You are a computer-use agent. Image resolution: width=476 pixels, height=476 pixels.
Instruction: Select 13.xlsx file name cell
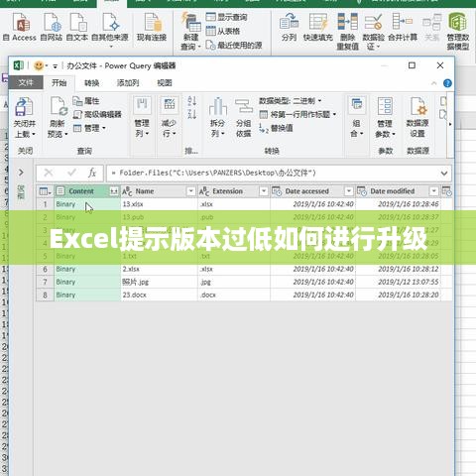[x=159, y=204]
